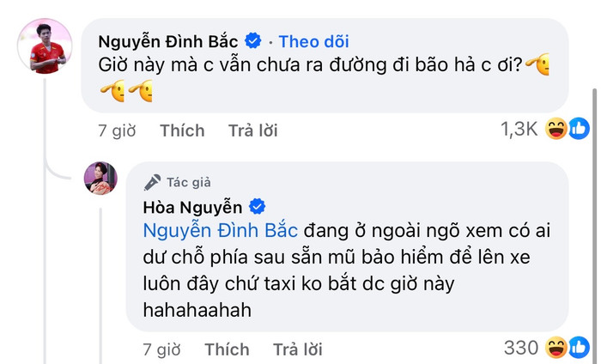Reply to Nguyễn Đình Bắc's comment with Trả lời
Viewport: 601px width, 364px height.
tap(252, 130)
